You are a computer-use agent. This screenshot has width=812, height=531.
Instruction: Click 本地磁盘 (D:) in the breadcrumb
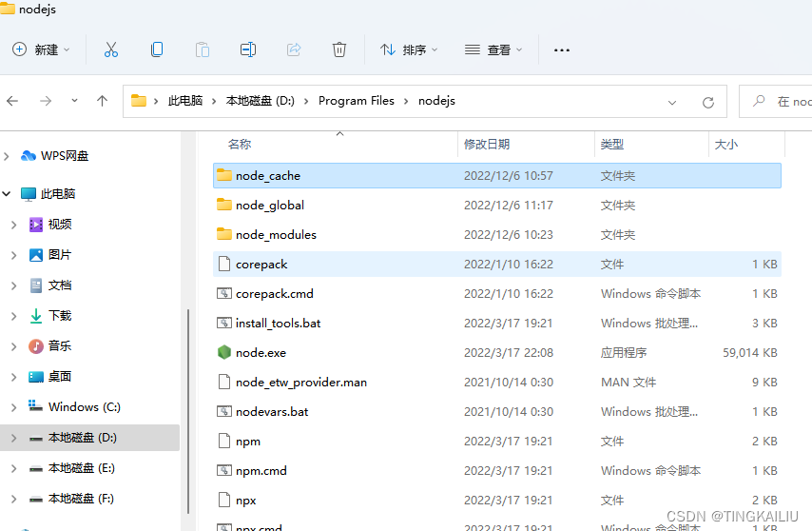[x=260, y=101]
